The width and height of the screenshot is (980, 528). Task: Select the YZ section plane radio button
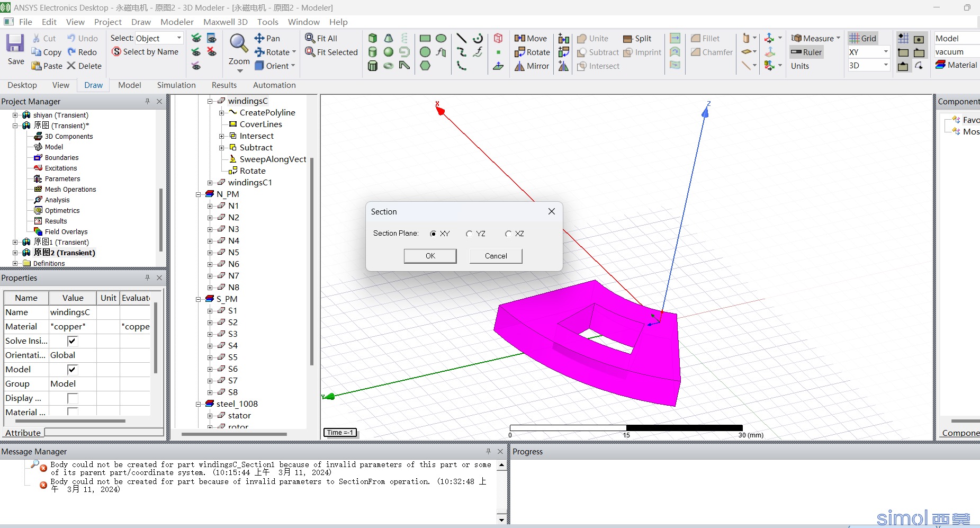pos(469,234)
